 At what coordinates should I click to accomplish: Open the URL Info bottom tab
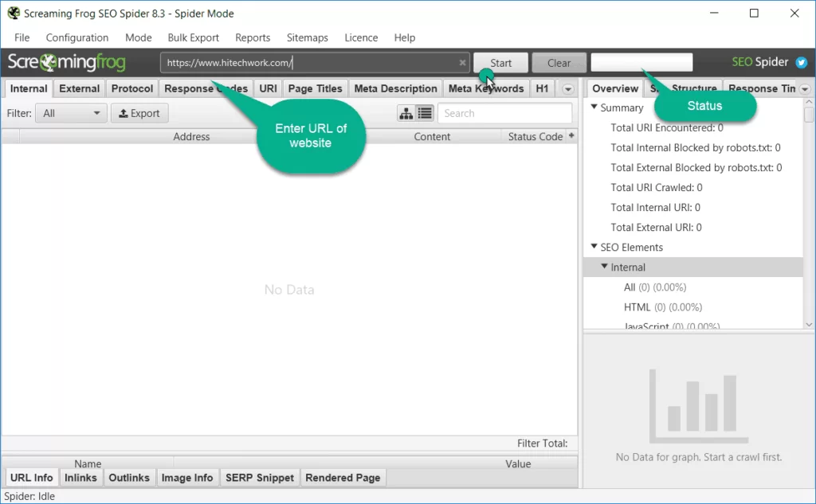pos(31,478)
